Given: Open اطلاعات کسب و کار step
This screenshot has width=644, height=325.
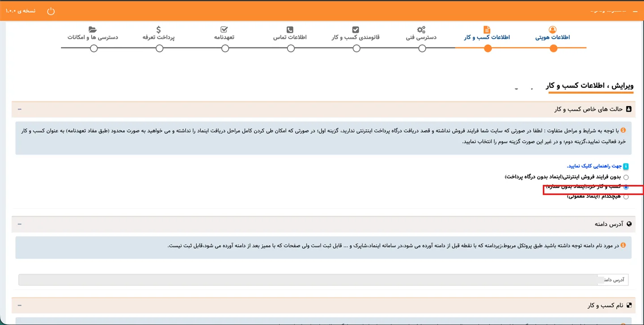Looking at the screenshot, I should [x=487, y=38].
